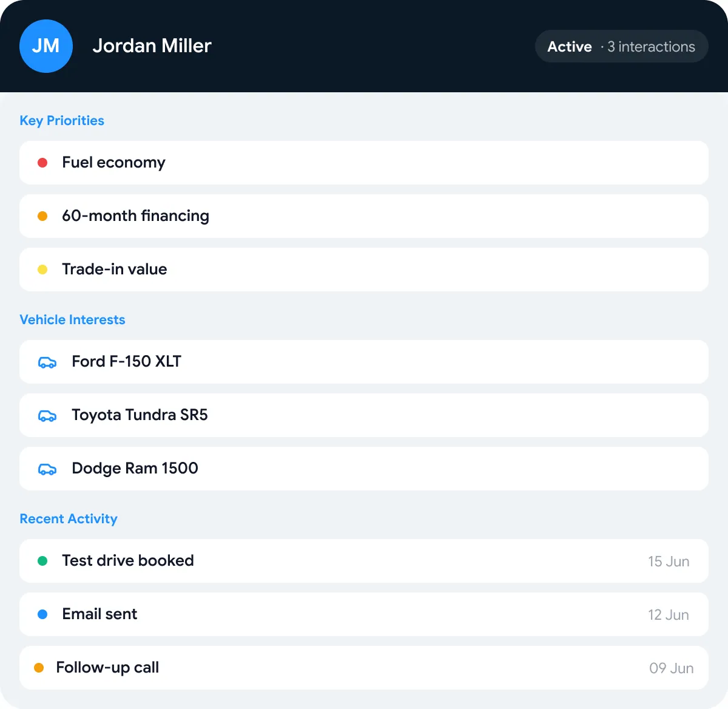This screenshot has height=709, width=728.
Task: Open the Active status badge
Action: click(x=622, y=46)
